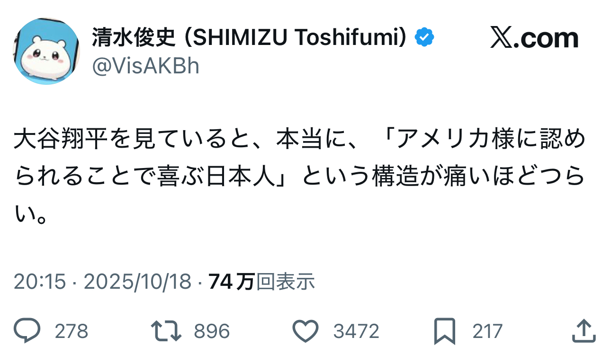
Task: Like the post with the heart icon
Action: coord(305,331)
